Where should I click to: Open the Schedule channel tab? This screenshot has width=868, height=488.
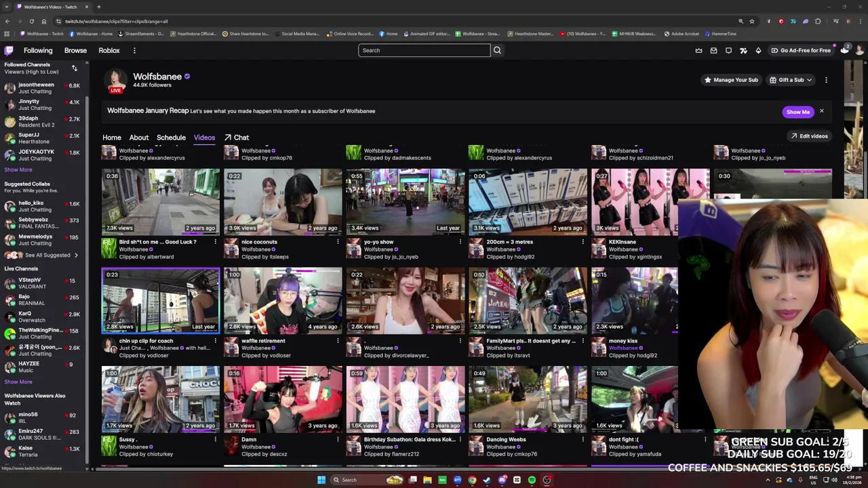171,138
